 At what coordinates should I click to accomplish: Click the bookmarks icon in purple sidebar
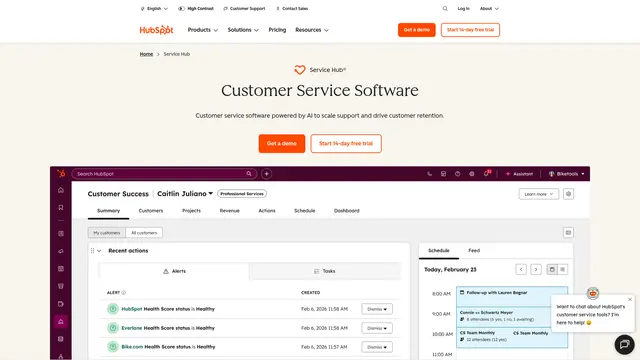click(x=61, y=207)
